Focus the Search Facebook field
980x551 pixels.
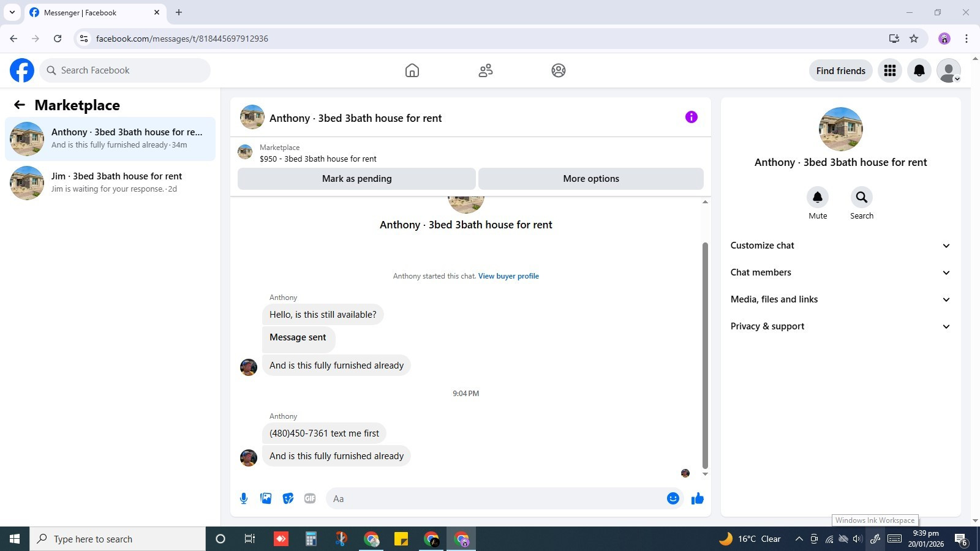click(125, 70)
